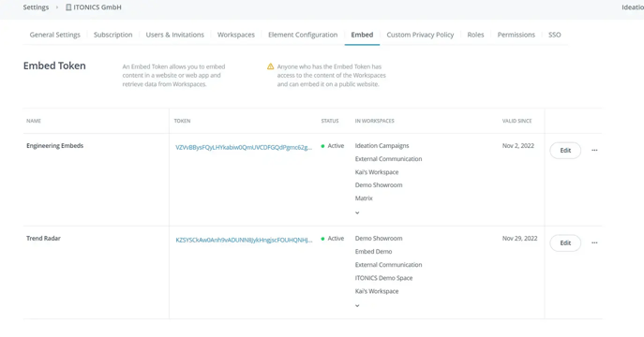644x337 pixels.
Task: Expand workspace list for Engineering Embeds
Action: click(357, 212)
